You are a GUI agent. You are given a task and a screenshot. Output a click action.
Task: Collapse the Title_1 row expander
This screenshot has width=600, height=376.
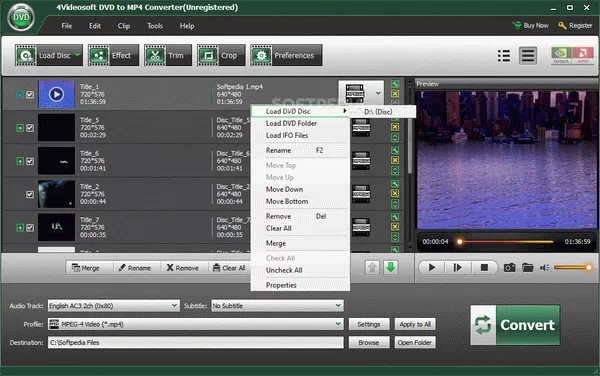tap(20, 94)
